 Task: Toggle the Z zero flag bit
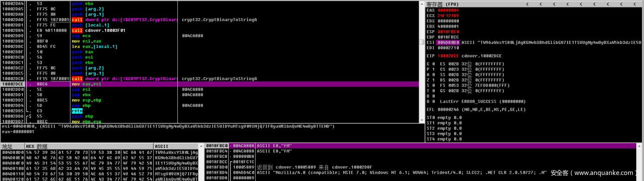pos(432,80)
